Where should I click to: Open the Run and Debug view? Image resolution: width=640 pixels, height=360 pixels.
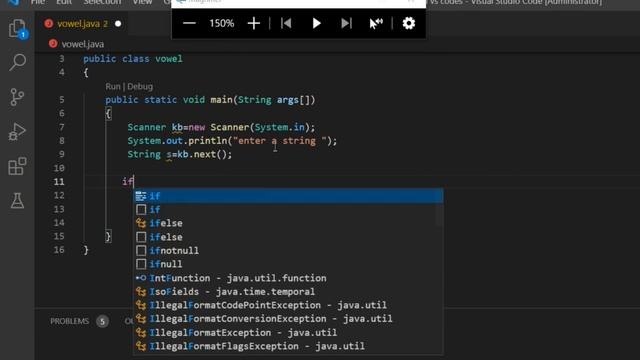pos(17,131)
